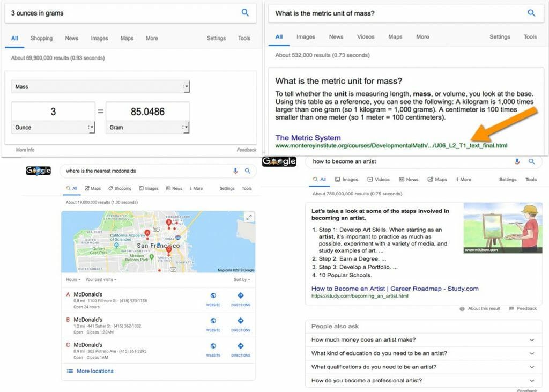Get directions to McDonald's on Sutter St
The image size is (549, 392).
click(x=241, y=324)
